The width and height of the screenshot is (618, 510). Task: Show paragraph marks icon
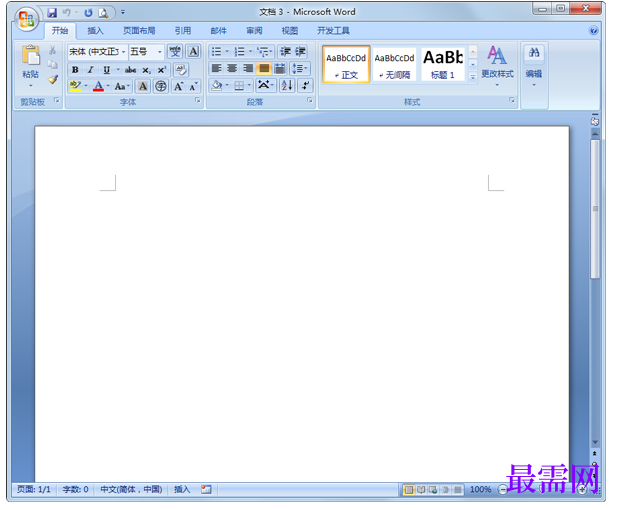coord(305,85)
